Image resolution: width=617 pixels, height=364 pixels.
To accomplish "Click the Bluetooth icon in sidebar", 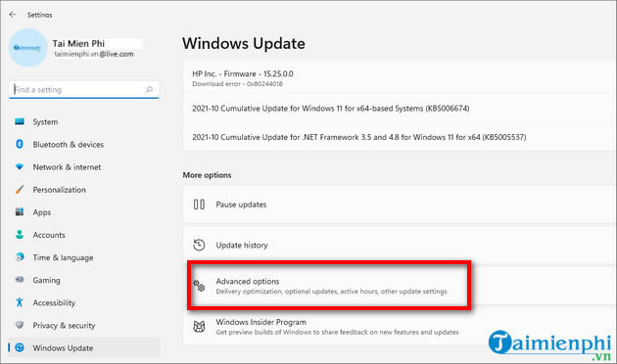I will [20, 144].
